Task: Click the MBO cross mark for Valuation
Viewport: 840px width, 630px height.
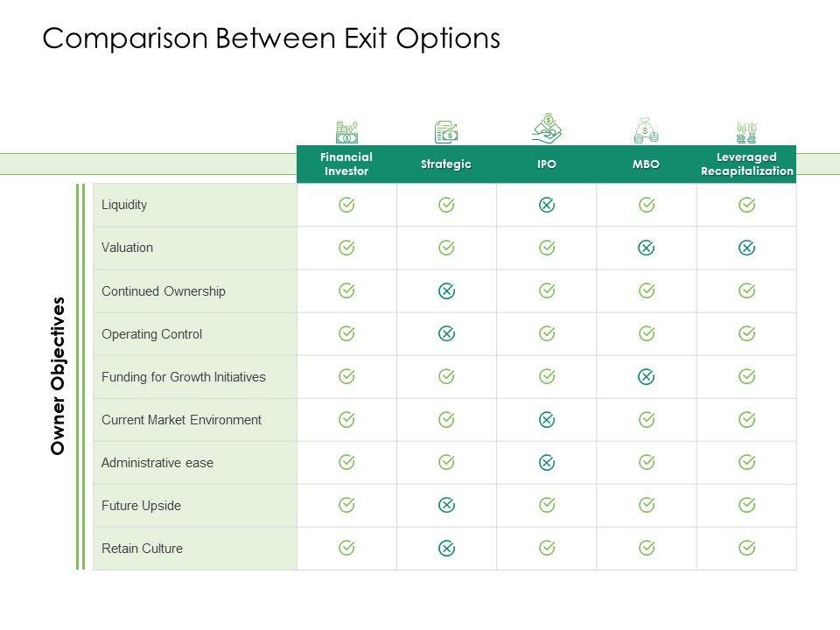Action: 647,248
